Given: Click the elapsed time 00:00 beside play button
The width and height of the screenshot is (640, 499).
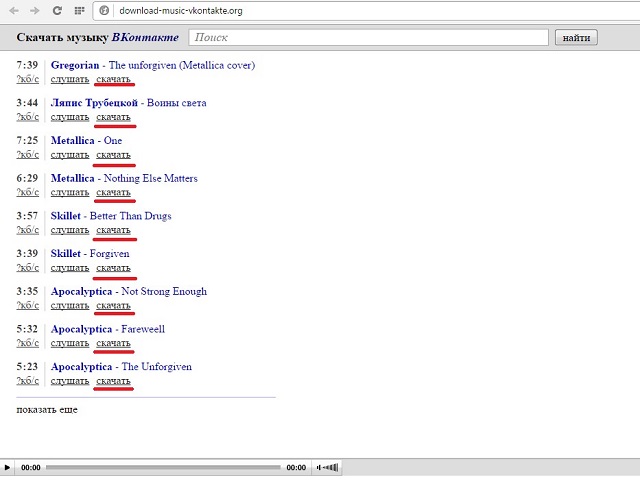Looking at the screenshot, I should [31, 468].
